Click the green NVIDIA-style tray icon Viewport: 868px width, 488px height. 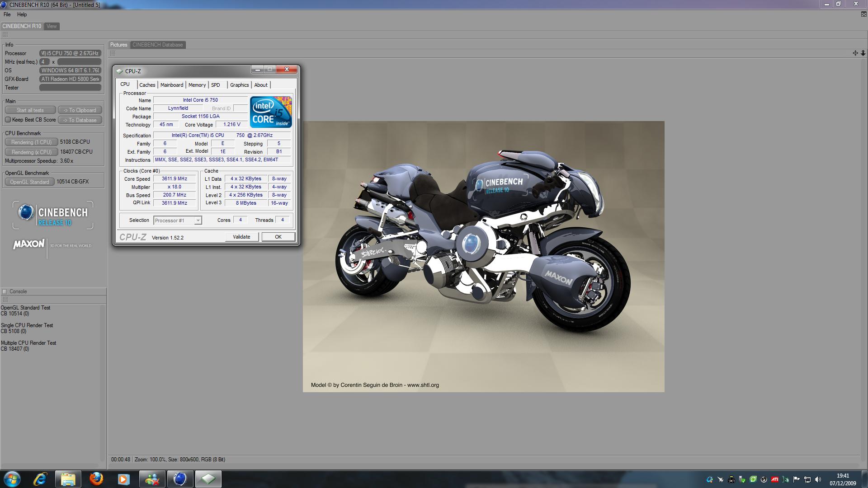pos(753,479)
